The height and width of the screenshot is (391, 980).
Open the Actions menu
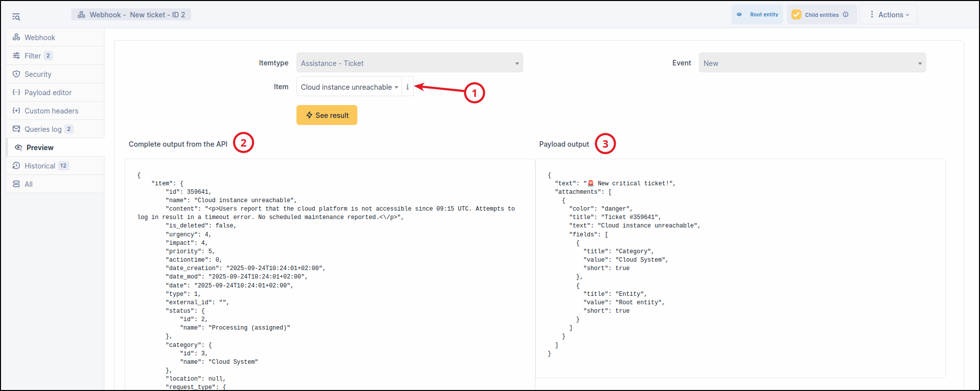[888, 15]
